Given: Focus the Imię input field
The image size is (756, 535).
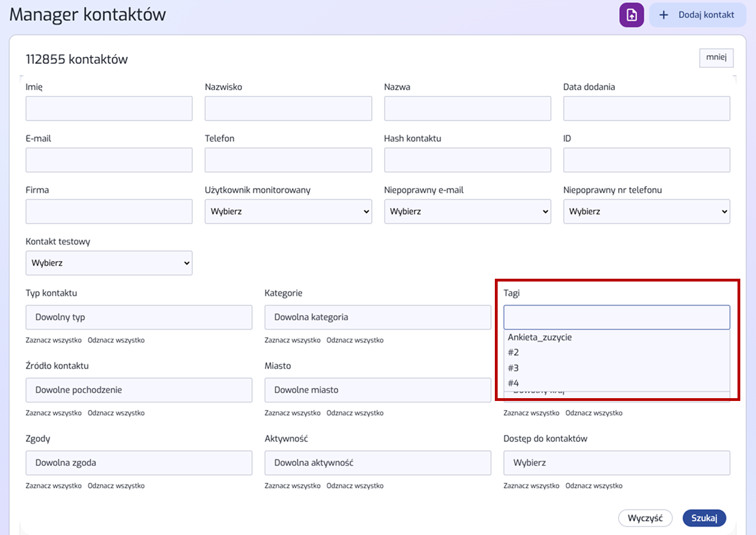Looking at the screenshot, I should (x=109, y=108).
